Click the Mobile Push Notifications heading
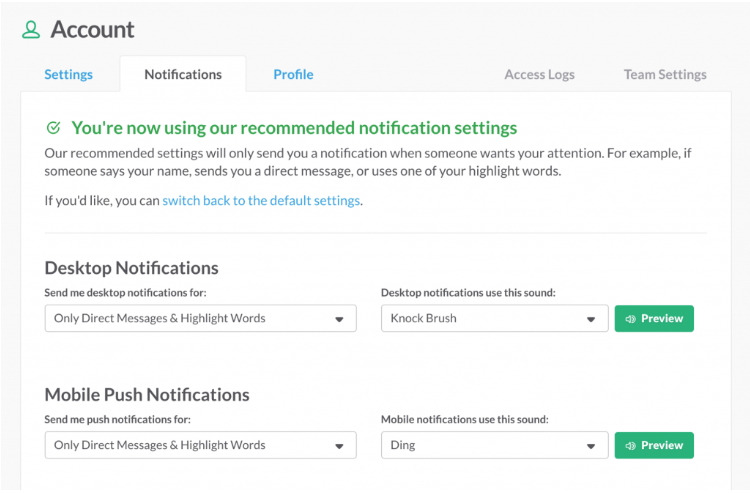This screenshot has width=750, height=493. (147, 394)
